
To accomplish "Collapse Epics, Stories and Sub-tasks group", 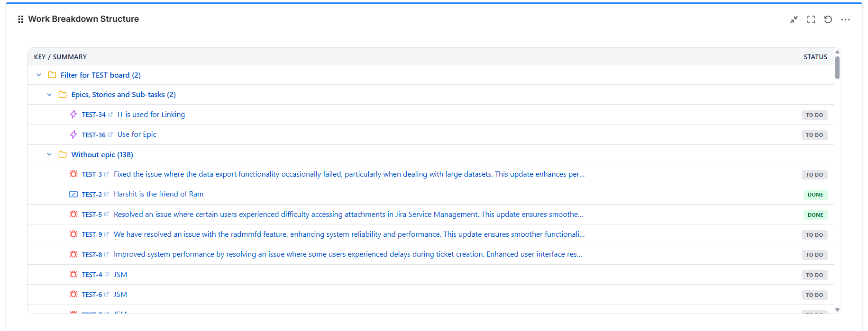I will 49,95.
